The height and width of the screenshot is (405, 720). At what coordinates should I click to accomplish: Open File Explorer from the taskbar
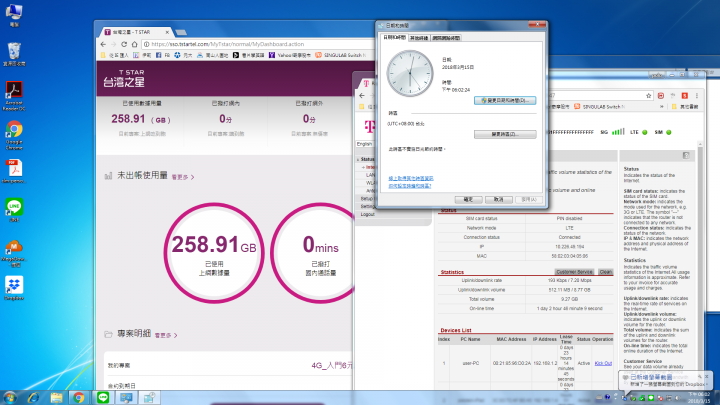click(56, 398)
